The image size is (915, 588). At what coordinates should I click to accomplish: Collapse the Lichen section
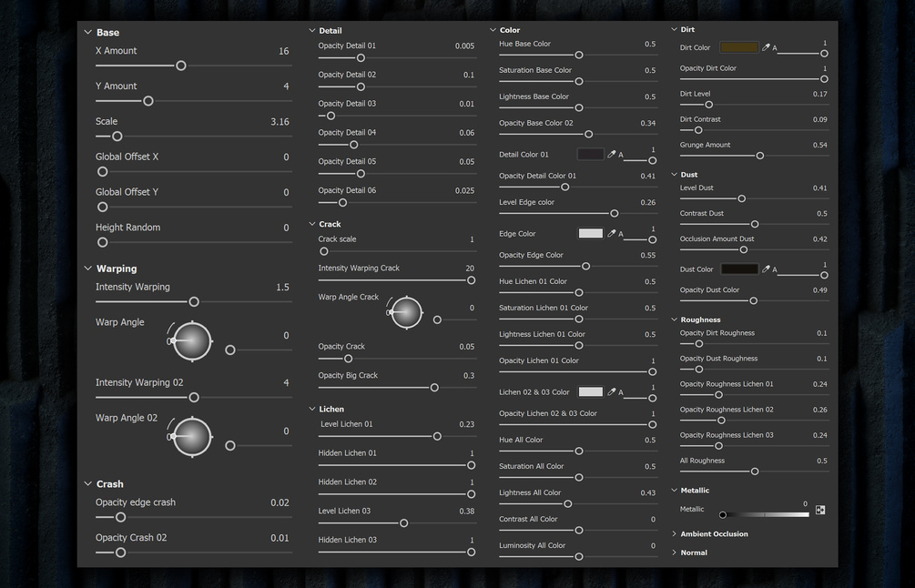(x=311, y=409)
